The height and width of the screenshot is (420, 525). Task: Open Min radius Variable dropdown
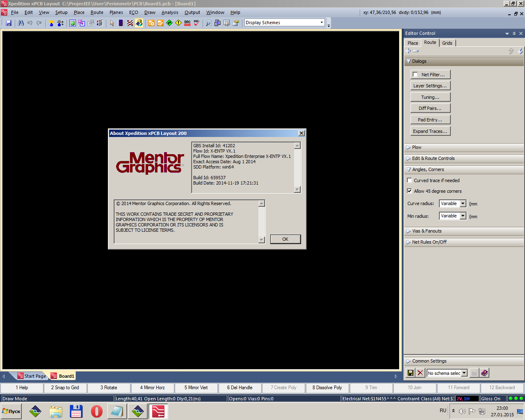[x=463, y=216]
